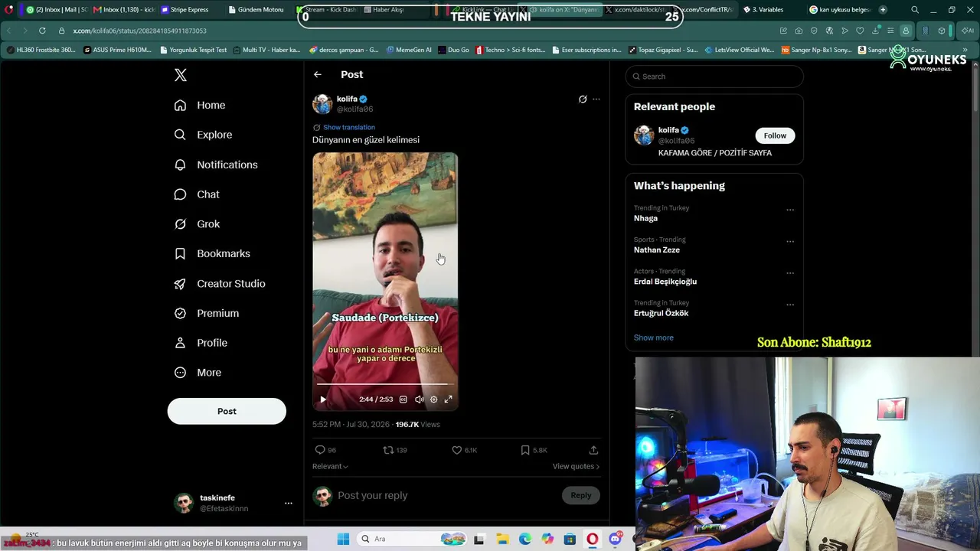
Task: Open Duo Go bookmark
Action: click(x=453, y=50)
